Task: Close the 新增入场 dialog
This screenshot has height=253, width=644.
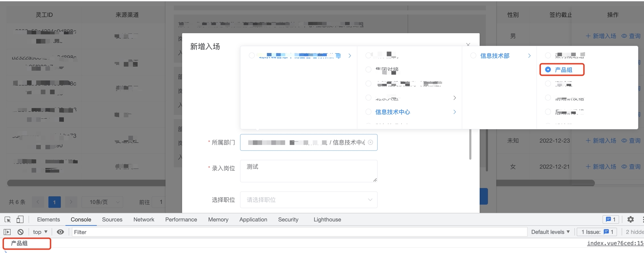Action: coord(468,45)
